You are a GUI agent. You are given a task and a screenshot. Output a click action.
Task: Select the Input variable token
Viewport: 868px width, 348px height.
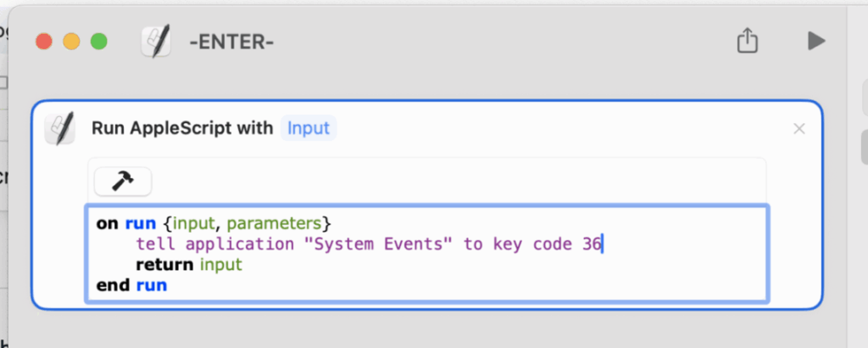309,128
